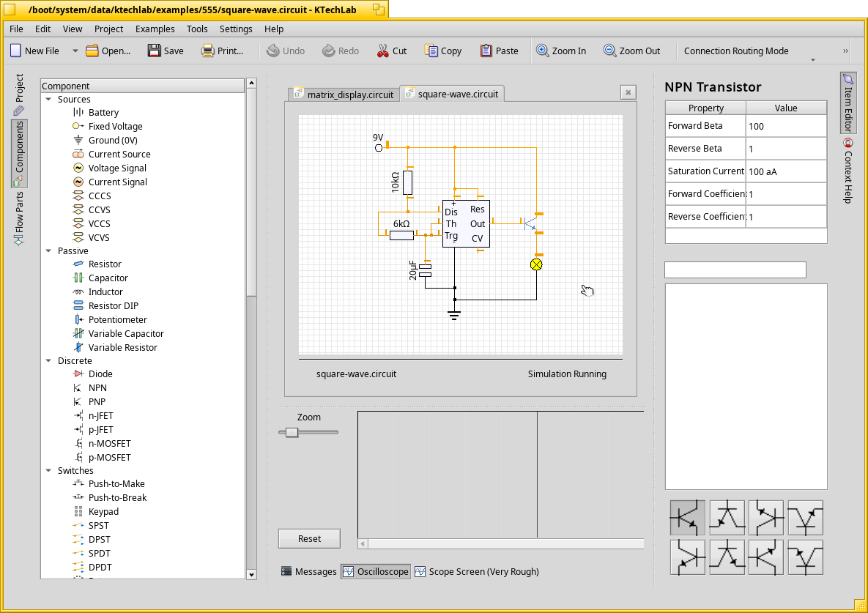Click the Component list column header

coord(142,86)
